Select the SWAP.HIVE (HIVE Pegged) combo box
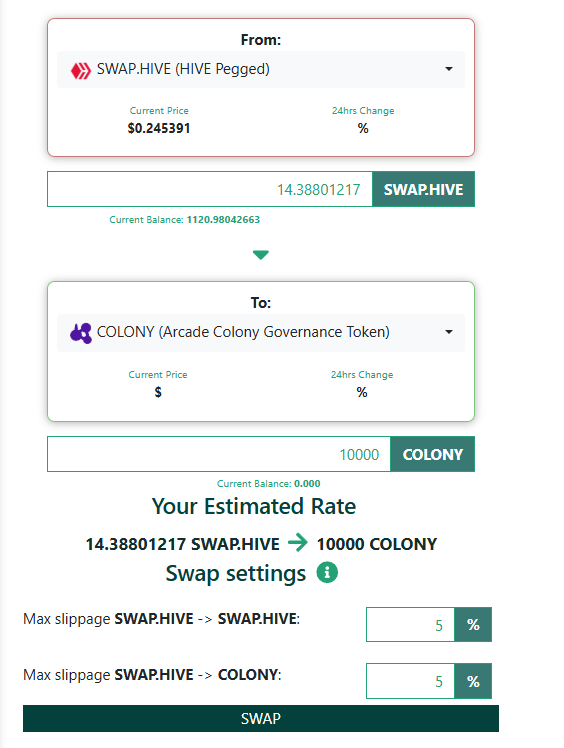The width and height of the screenshot is (564, 748). coord(261,70)
